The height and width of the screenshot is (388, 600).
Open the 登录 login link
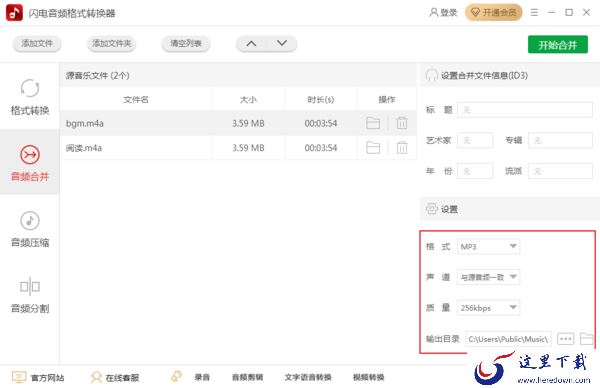(x=443, y=13)
